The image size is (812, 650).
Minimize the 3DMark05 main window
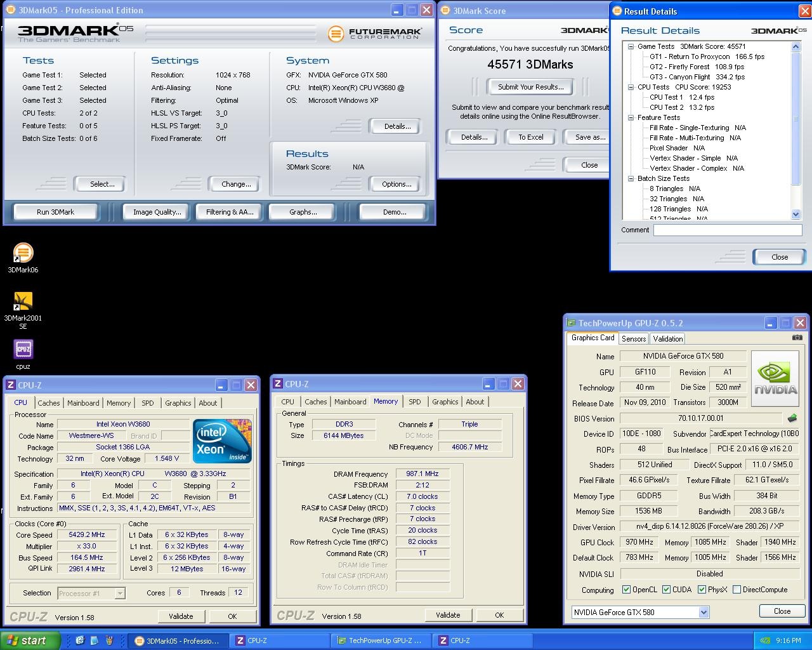click(x=396, y=10)
